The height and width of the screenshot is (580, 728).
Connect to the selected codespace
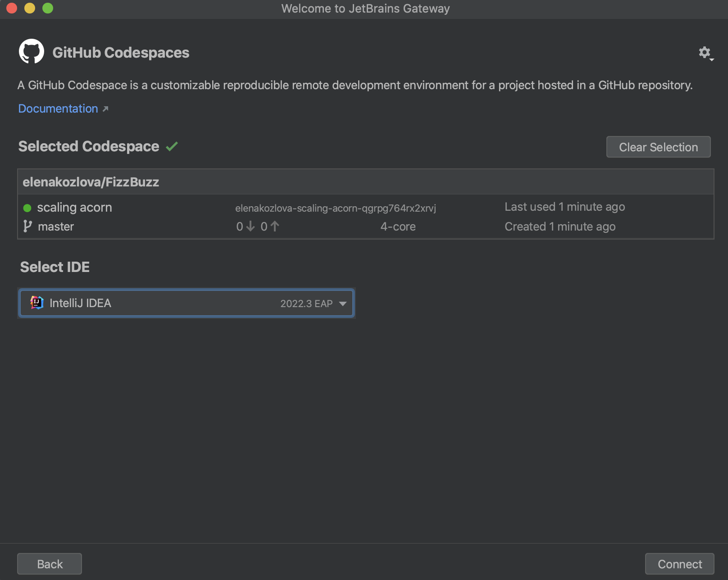pyautogui.click(x=679, y=564)
